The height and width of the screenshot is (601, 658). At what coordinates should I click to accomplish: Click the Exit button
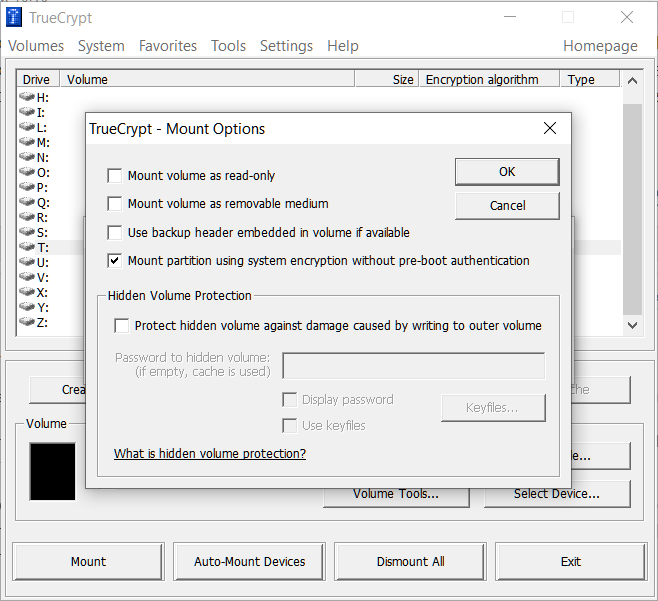pyautogui.click(x=571, y=562)
